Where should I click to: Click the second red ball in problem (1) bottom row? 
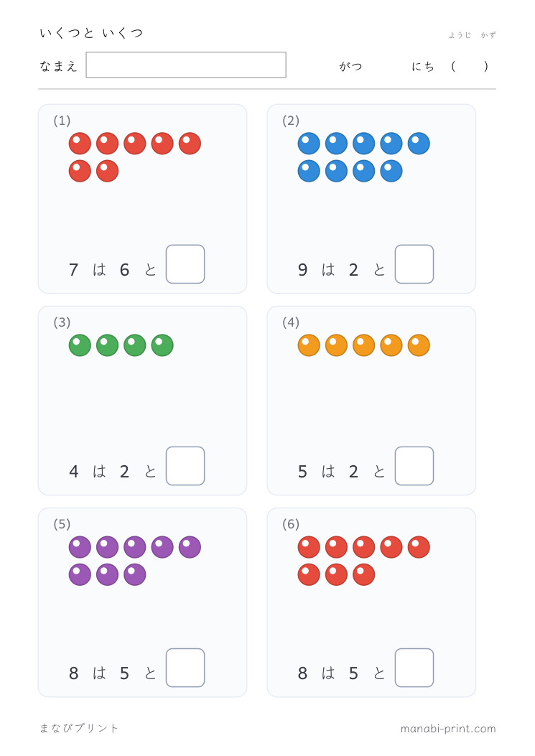[x=108, y=171]
